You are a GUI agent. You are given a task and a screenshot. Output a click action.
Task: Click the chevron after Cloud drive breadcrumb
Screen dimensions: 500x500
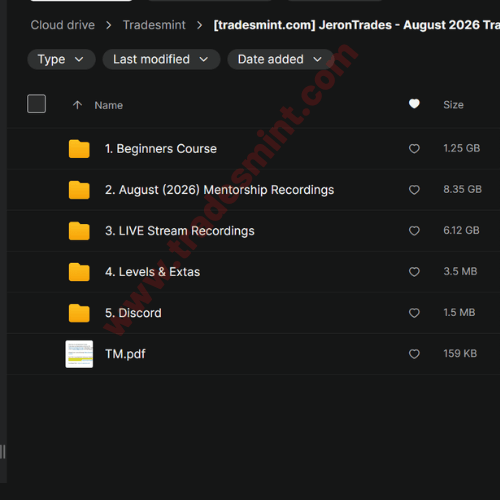(x=109, y=25)
